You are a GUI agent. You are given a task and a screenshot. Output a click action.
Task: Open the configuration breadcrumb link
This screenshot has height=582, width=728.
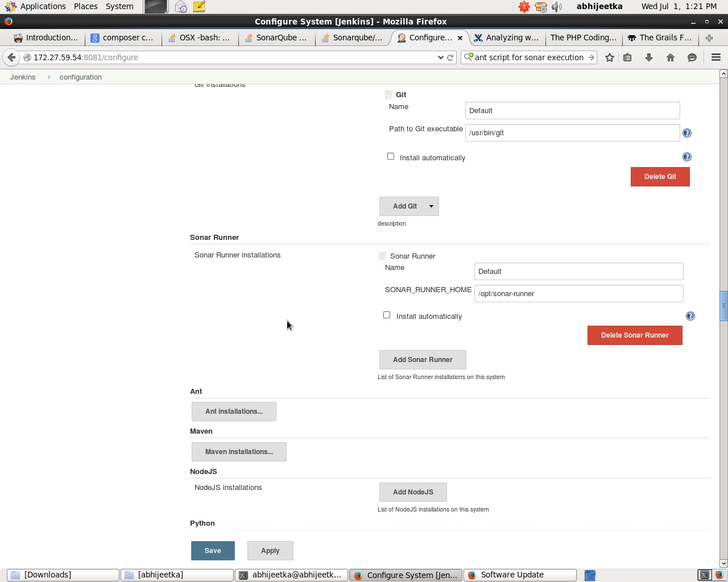[x=81, y=77]
